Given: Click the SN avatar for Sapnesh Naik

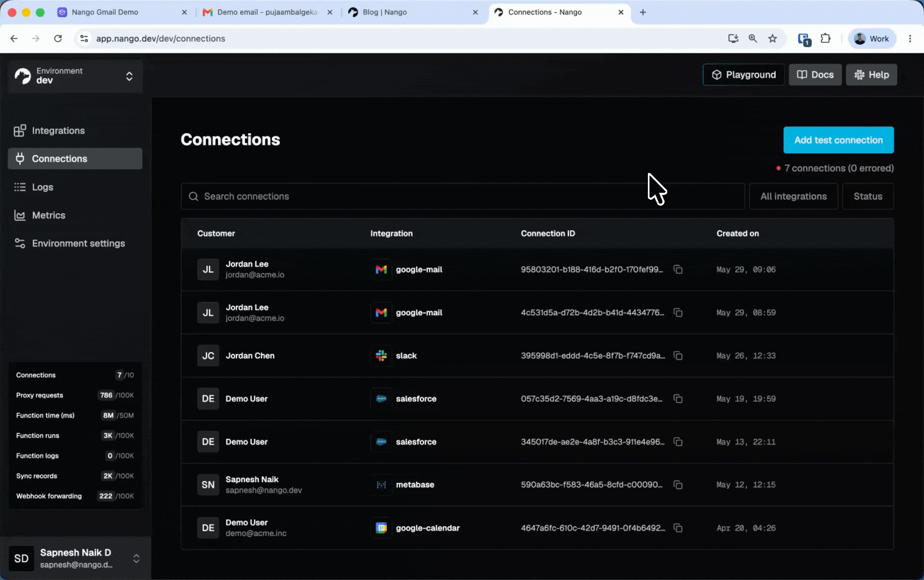Looking at the screenshot, I should 208,484.
